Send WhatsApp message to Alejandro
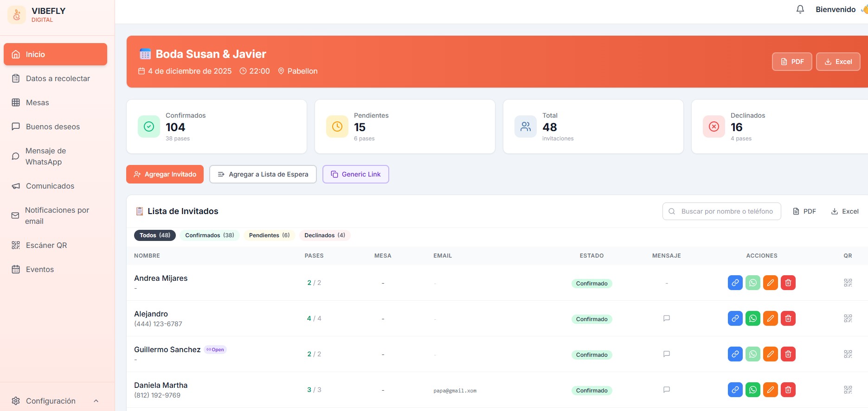Screen dimensions: 868x411 (x=753, y=318)
